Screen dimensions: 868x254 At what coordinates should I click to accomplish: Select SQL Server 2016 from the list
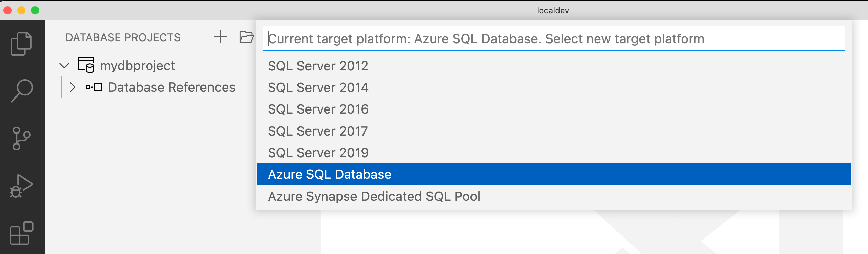[x=318, y=109]
